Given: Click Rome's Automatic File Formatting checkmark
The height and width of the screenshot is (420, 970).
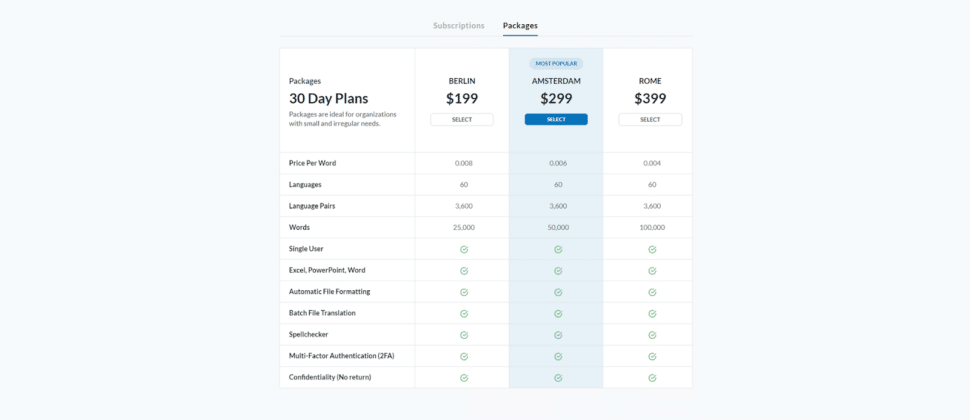Looking at the screenshot, I should point(652,292).
